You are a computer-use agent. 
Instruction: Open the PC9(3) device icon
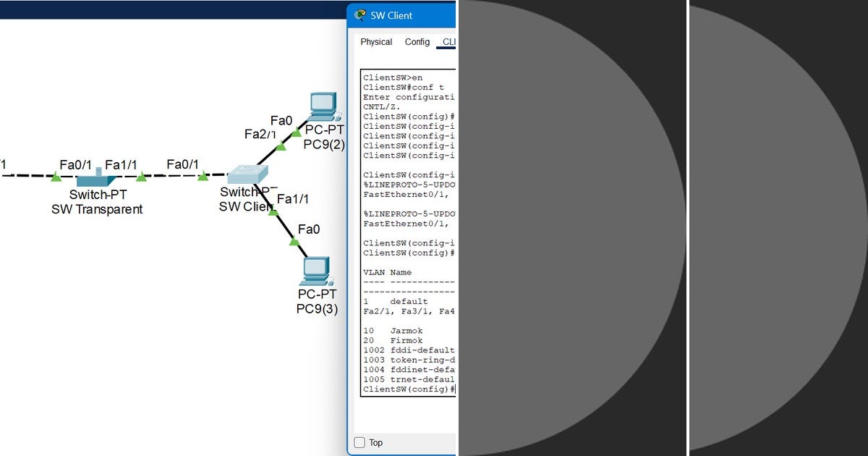click(316, 271)
